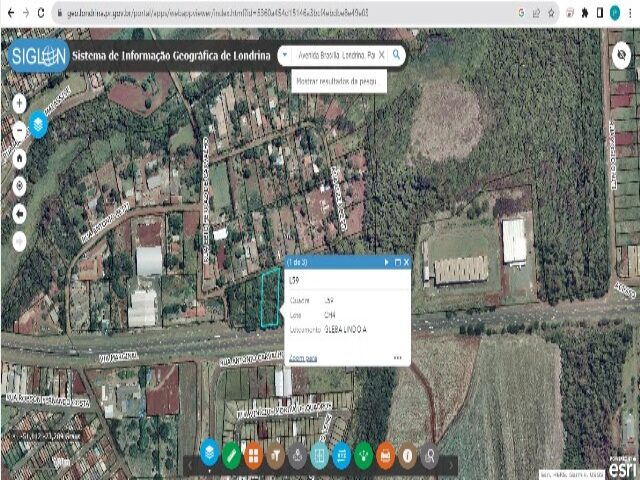Click the popup title 'L59'
640x480 pixels.
tap(294, 280)
